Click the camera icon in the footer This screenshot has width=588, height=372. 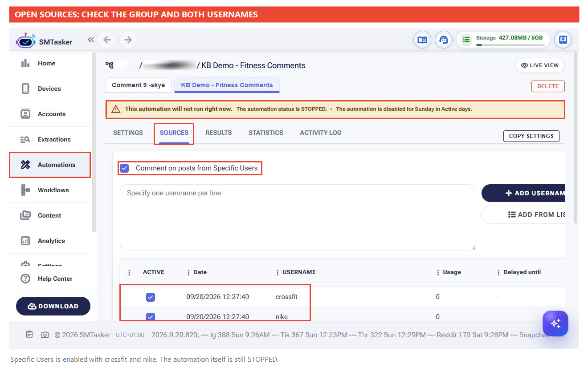click(x=45, y=335)
